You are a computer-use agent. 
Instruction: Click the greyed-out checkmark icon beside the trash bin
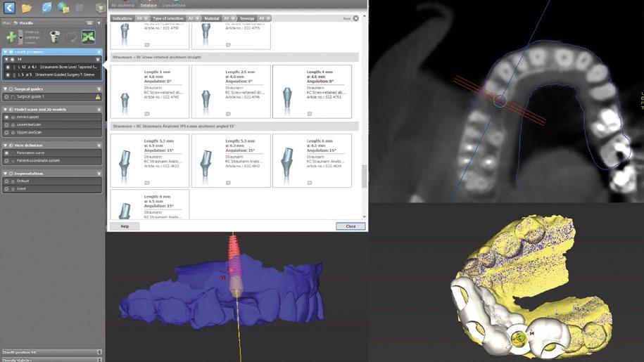[72, 37]
